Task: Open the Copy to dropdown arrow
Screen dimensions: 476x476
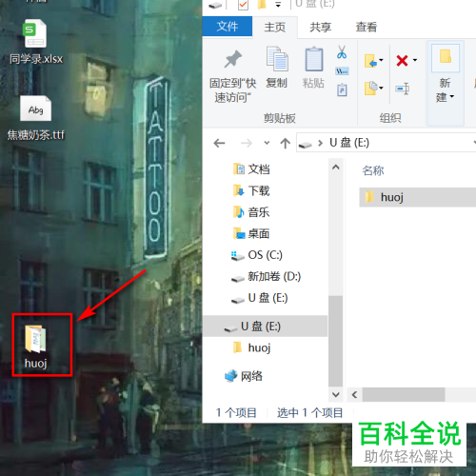Action: 381,88
